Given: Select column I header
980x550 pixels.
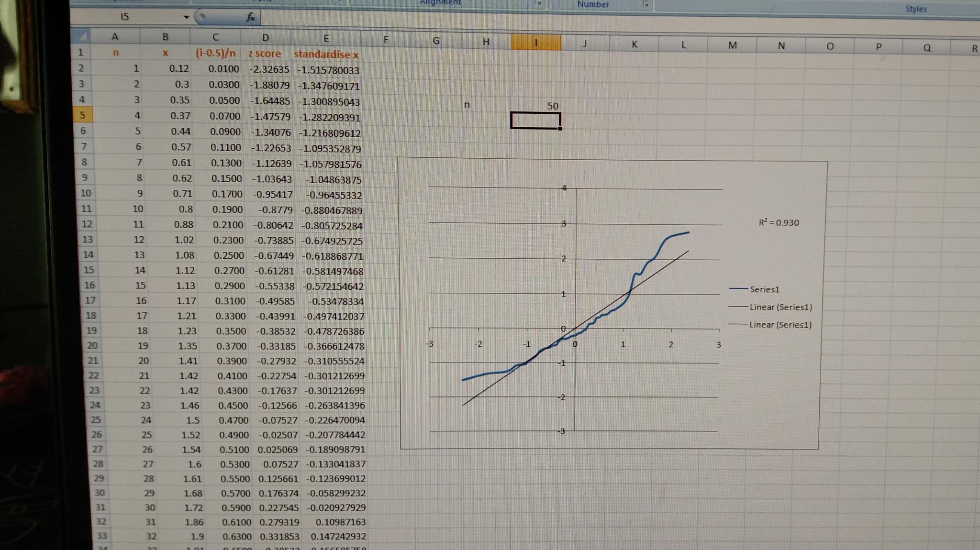Looking at the screenshot, I should coord(535,43).
